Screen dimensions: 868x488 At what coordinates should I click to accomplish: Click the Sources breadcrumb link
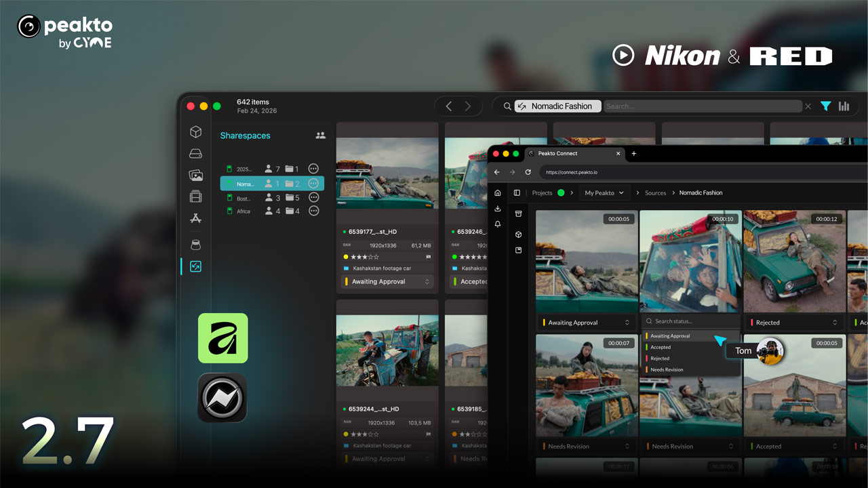pos(655,192)
